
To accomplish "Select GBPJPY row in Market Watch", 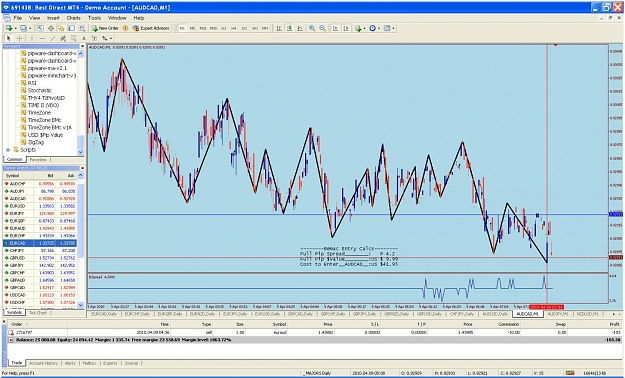I will [x=40, y=265].
